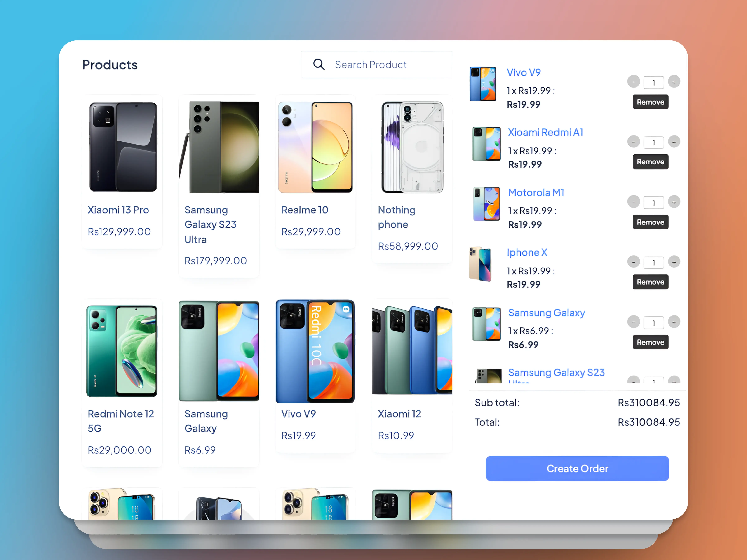Click the Samsung Galaxy cart quantity field
Image resolution: width=747 pixels, height=560 pixels.
point(653,323)
